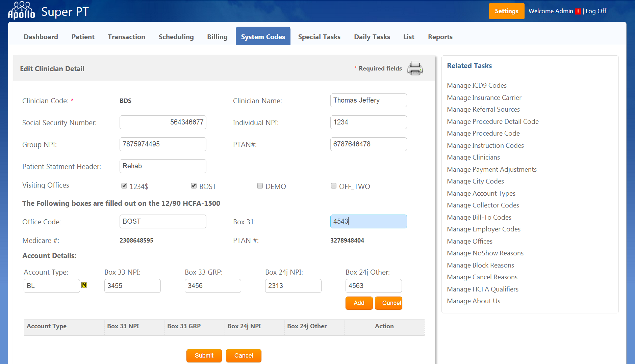Open Manage HCFA Qualifiers link
This screenshot has height=364, width=635.
click(x=482, y=289)
